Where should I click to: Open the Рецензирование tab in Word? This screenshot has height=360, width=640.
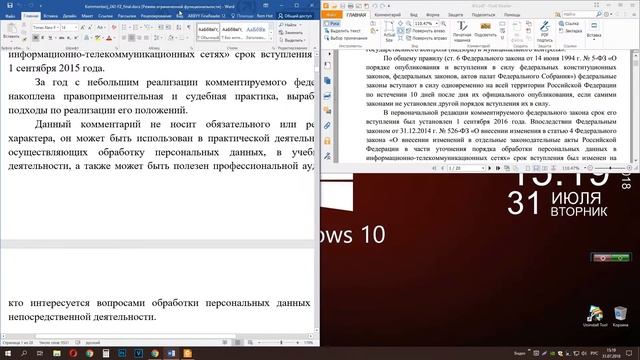[156, 16]
